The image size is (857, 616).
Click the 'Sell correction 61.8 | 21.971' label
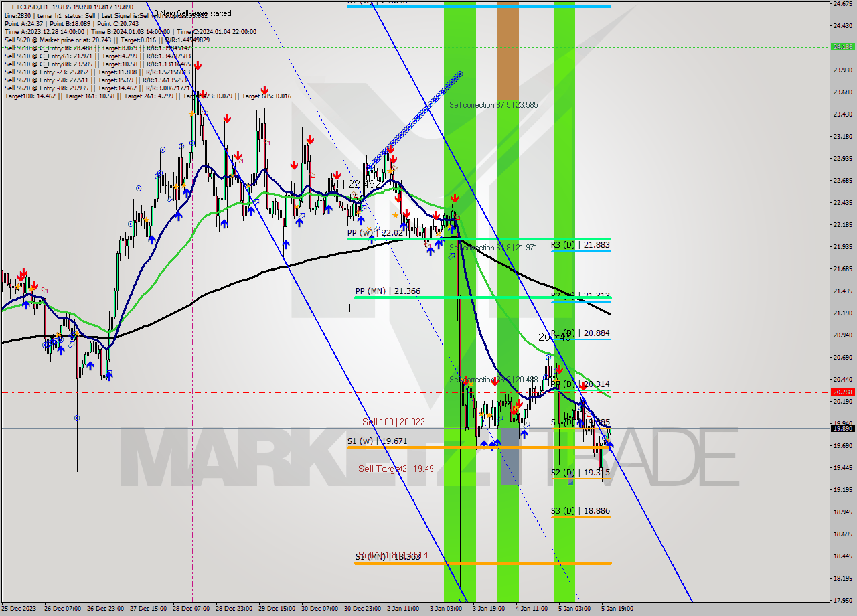coord(493,248)
